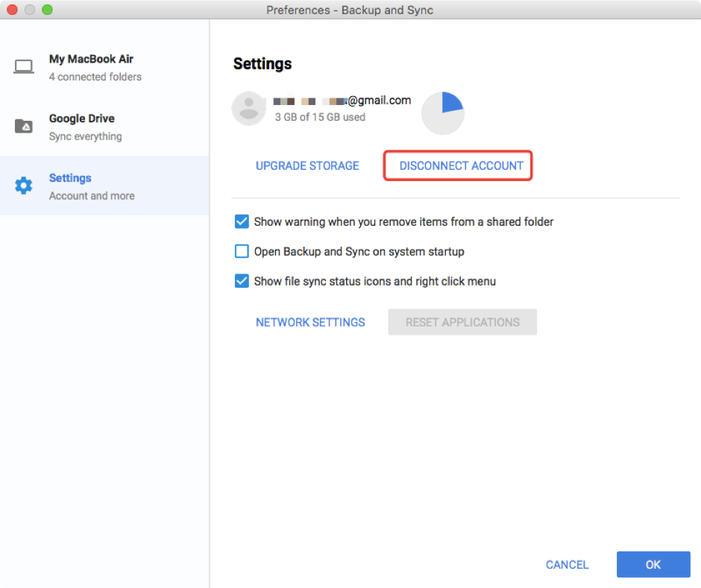This screenshot has height=588, width=701.
Task: Click DISCONNECT ACCOUNT
Action: [x=458, y=165]
